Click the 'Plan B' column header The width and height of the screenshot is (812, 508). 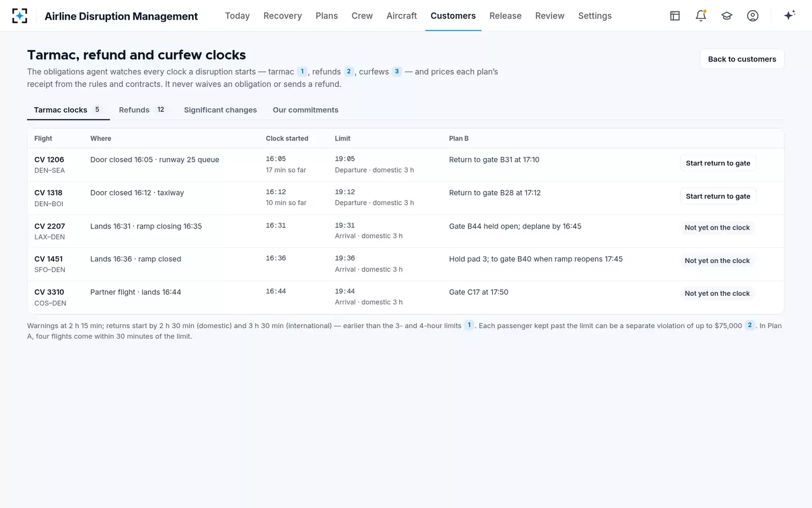[458, 138]
